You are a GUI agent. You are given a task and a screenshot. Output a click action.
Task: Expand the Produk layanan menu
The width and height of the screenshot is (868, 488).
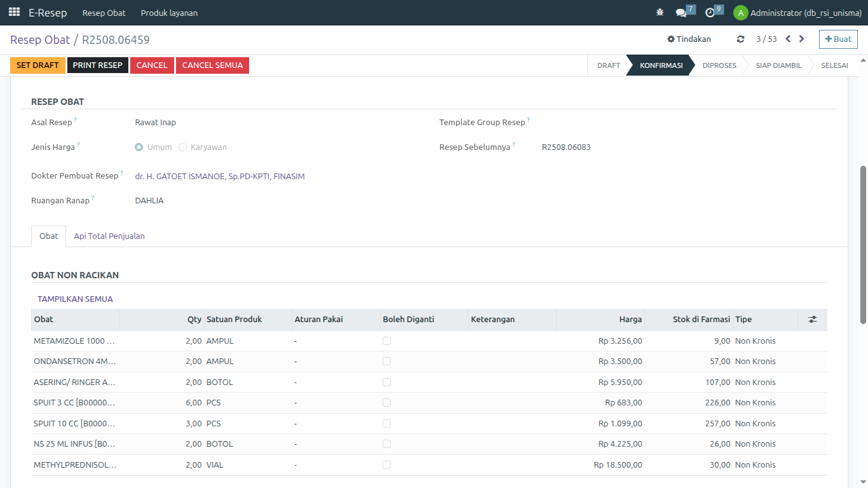coord(169,13)
